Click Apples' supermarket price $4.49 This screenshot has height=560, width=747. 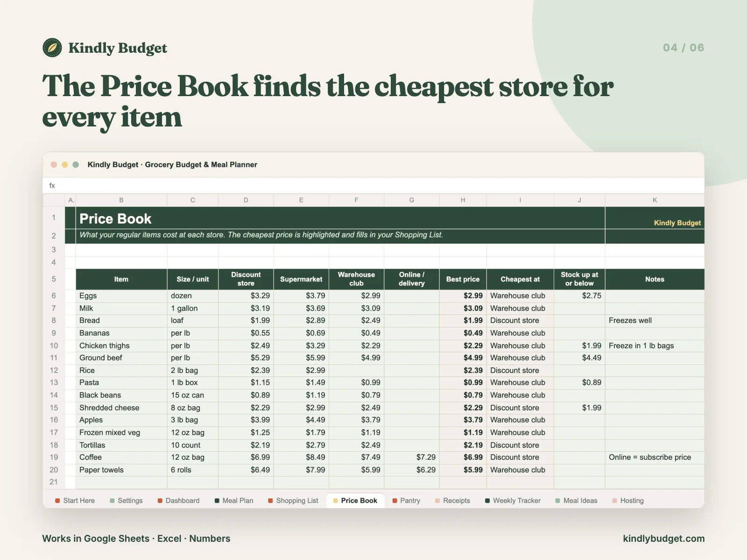(x=301, y=420)
